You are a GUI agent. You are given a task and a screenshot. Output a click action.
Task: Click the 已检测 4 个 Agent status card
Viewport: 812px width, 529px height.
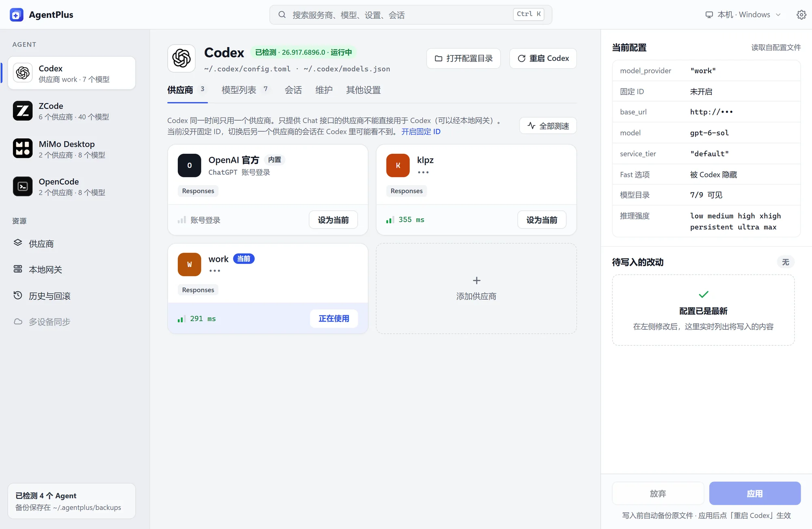click(71, 501)
